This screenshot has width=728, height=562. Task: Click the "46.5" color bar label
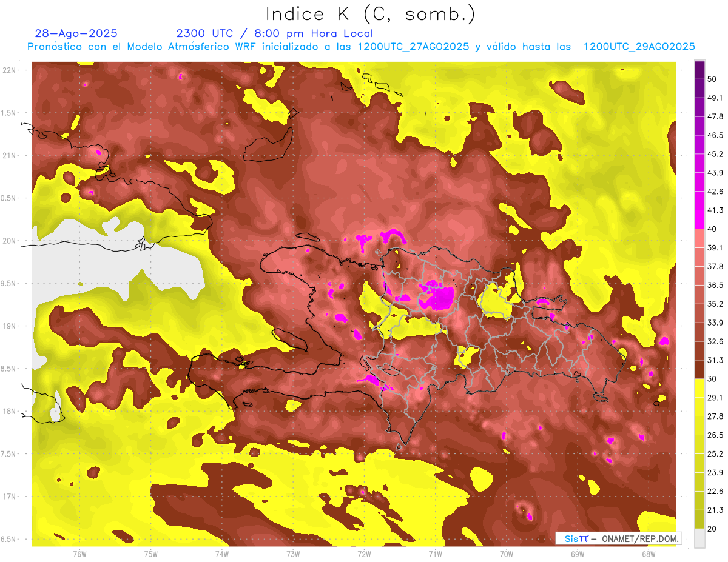point(715,135)
